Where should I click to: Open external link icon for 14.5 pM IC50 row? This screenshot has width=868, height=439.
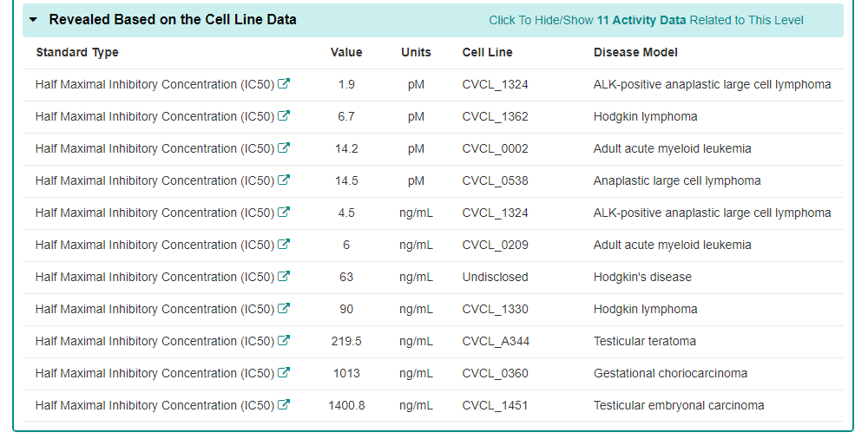point(284,180)
